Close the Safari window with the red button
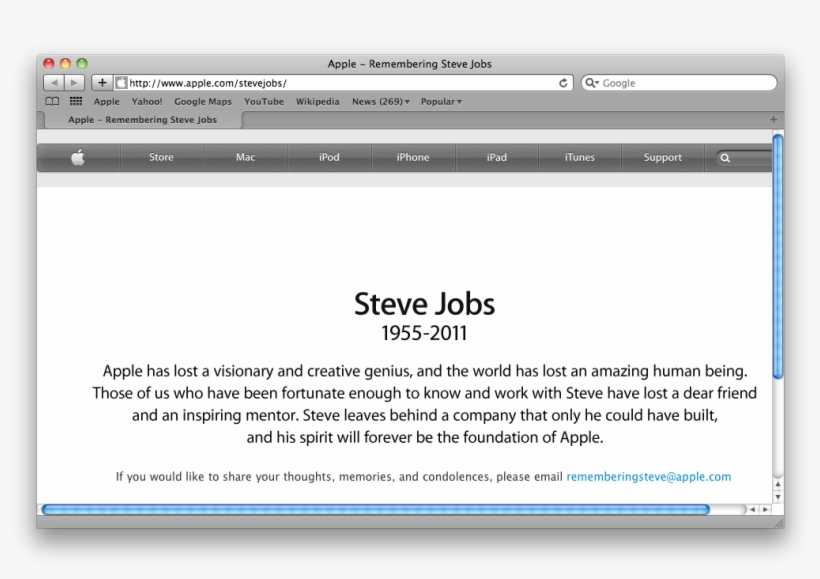 coord(49,63)
